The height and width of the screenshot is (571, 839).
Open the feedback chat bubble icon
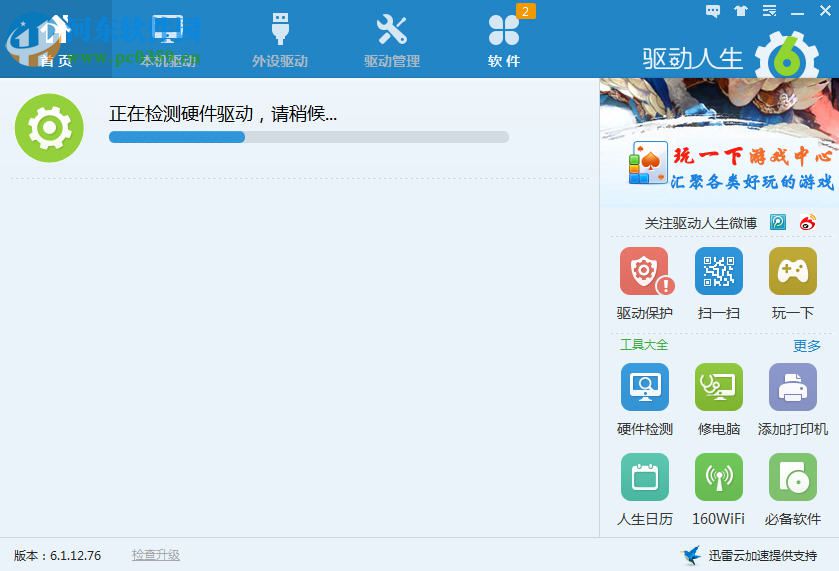(x=713, y=11)
